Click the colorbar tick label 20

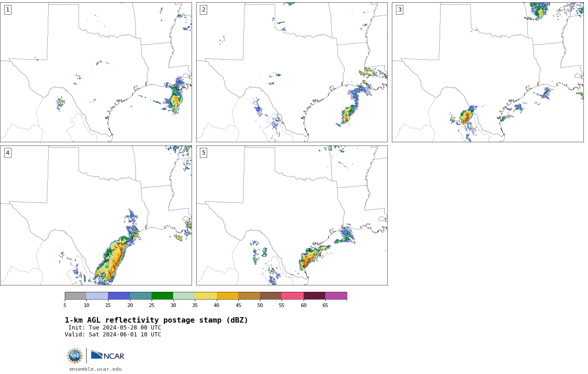(130, 305)
